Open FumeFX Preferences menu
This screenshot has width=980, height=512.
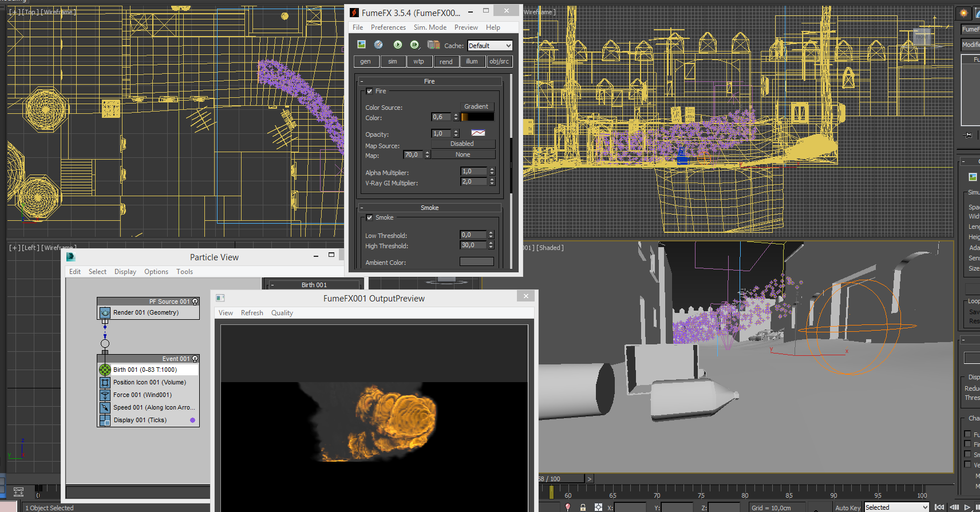pos(388,27)
